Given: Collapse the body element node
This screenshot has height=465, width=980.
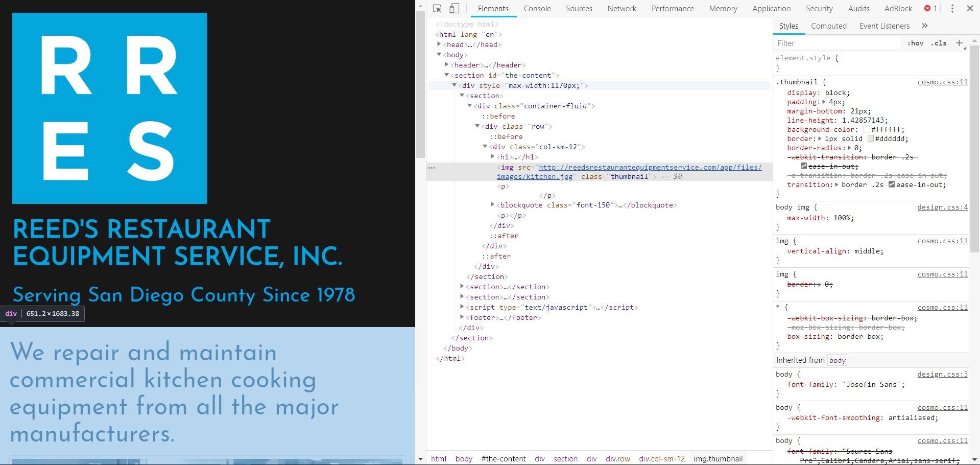Looking at the screenshot, I should (439, 55).
